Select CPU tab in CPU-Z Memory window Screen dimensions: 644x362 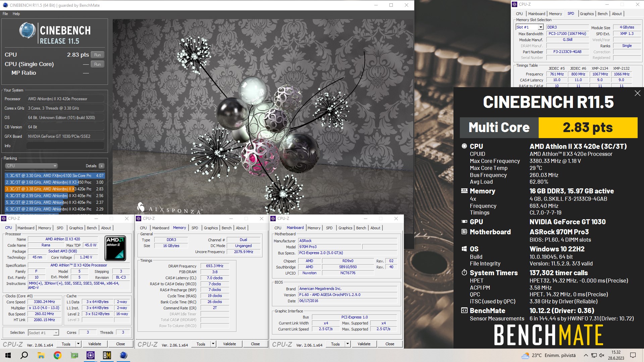click(x=143, y=228)
